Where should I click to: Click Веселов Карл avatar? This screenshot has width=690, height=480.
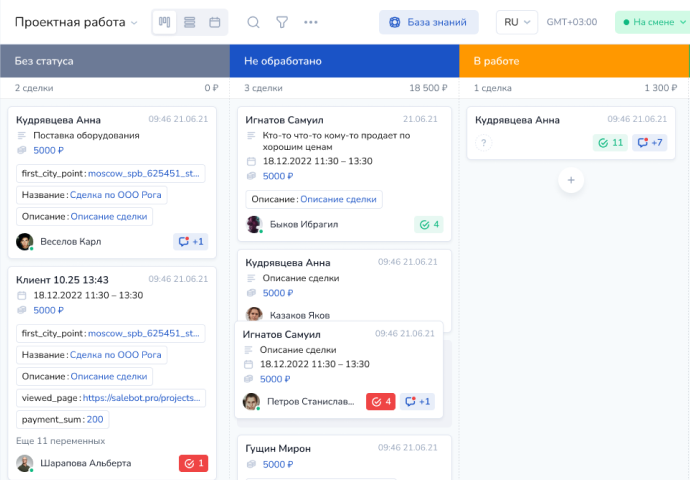[x=25, y=242]
